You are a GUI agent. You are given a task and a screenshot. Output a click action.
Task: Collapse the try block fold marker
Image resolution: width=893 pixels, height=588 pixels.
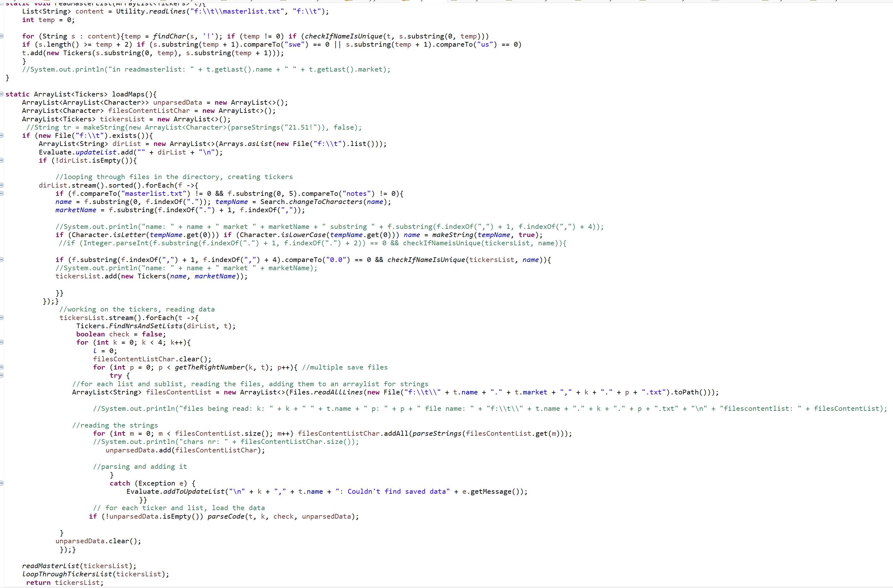[x=2, y=375]
